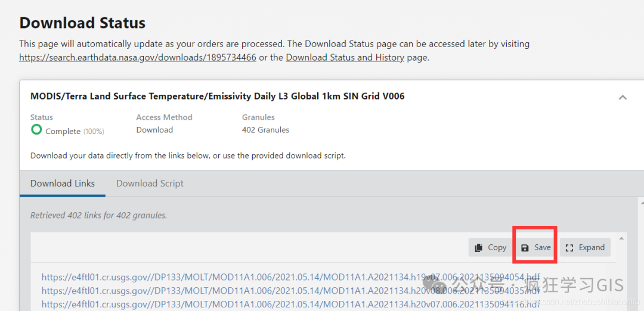Open the h19v07 HDF file link
Image resolution: width=644 pixels, height=311 pixels.
coord(290,277)
